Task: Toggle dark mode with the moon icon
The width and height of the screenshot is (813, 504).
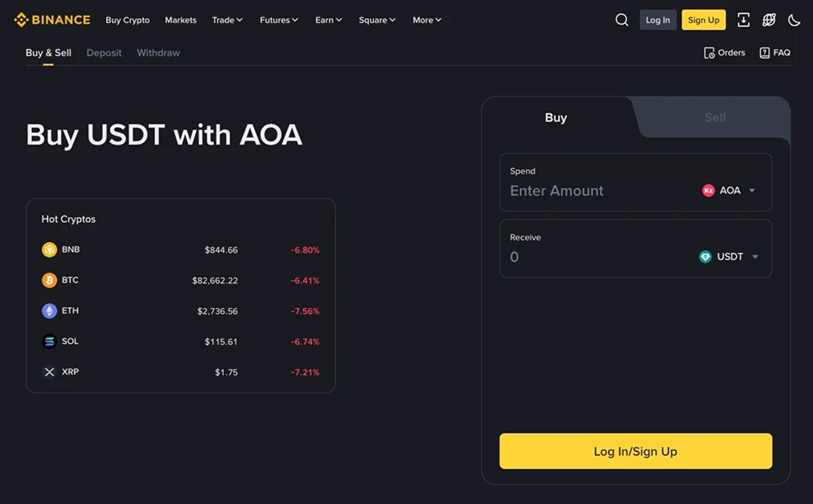Action: click(x=795, y=19)
